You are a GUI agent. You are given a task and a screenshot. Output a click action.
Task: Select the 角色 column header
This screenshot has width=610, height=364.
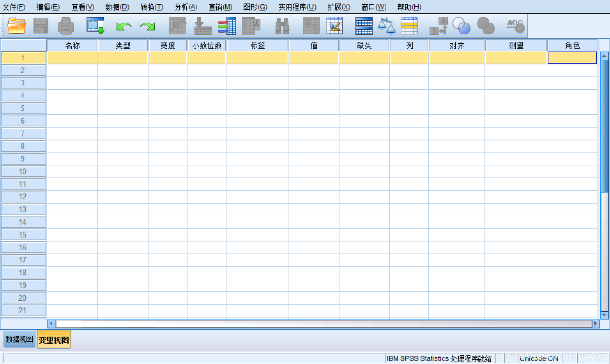[x=572, y=45]
